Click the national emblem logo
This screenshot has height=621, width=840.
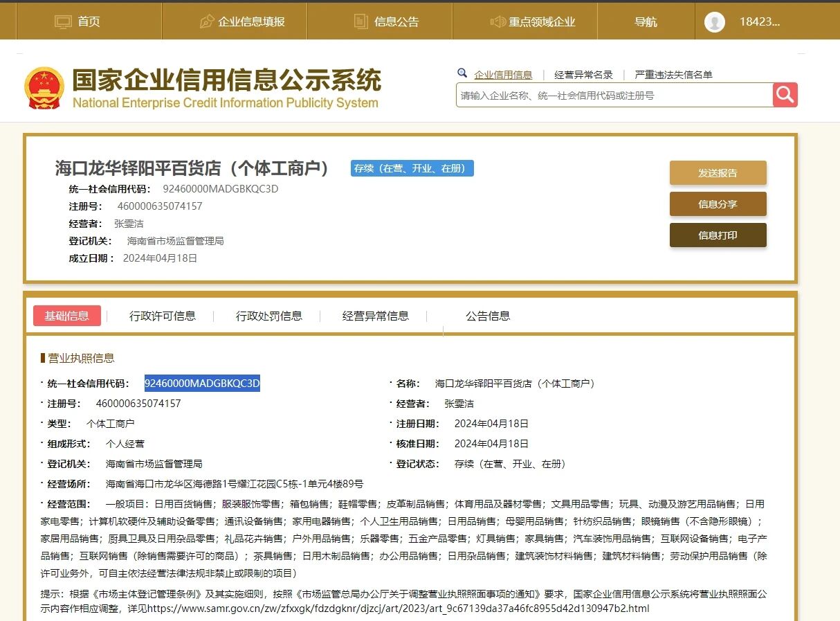[x=44, y=88]
